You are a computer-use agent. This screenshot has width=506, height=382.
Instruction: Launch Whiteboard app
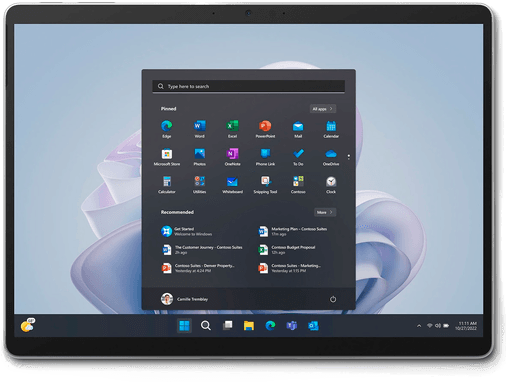pyautogui.click(x=232, y=185)
